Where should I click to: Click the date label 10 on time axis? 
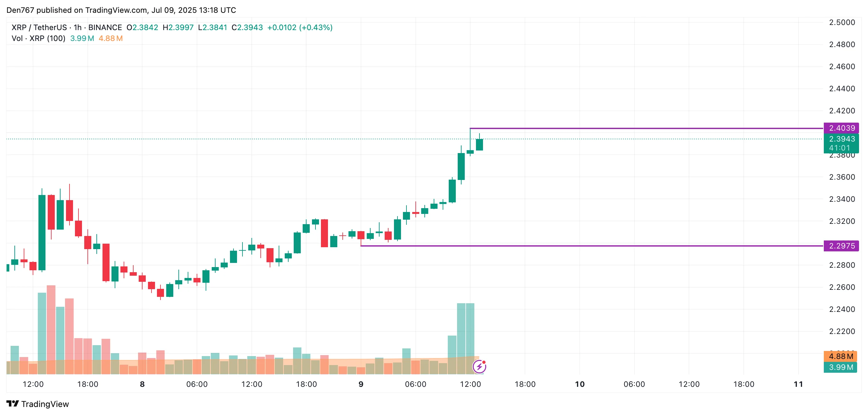579,384
